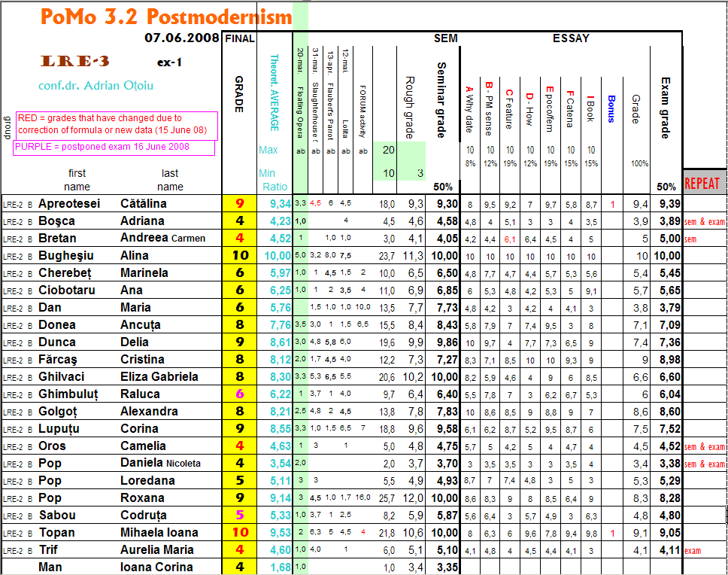Select Donea's theoretical average 7,76
The image size is (728, 575).
[281, 325]
